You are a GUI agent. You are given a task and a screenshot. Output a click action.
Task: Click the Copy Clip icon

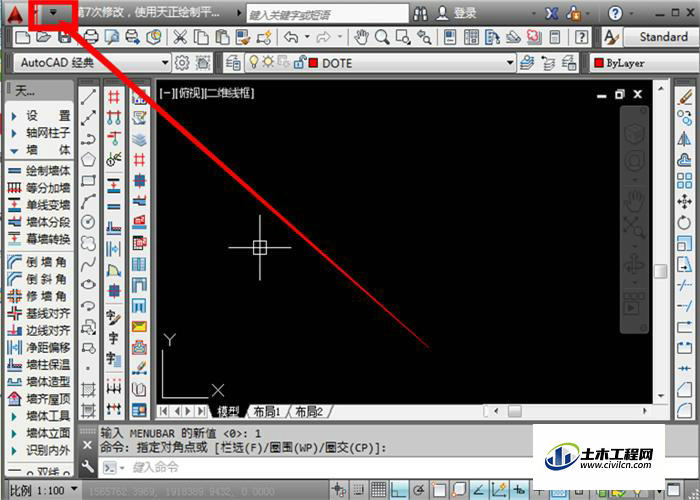tap(201, 37)
